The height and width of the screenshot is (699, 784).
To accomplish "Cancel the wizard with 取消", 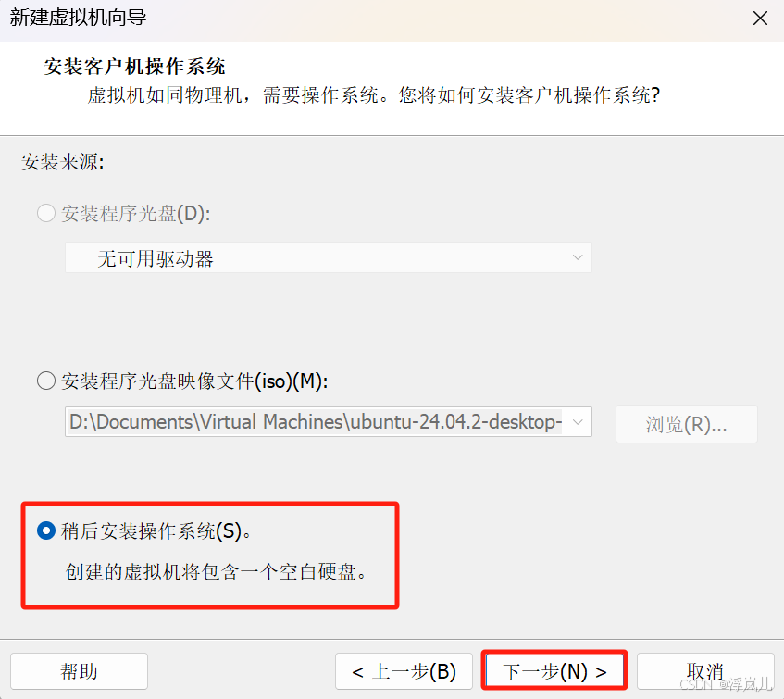I will point(705,671).
